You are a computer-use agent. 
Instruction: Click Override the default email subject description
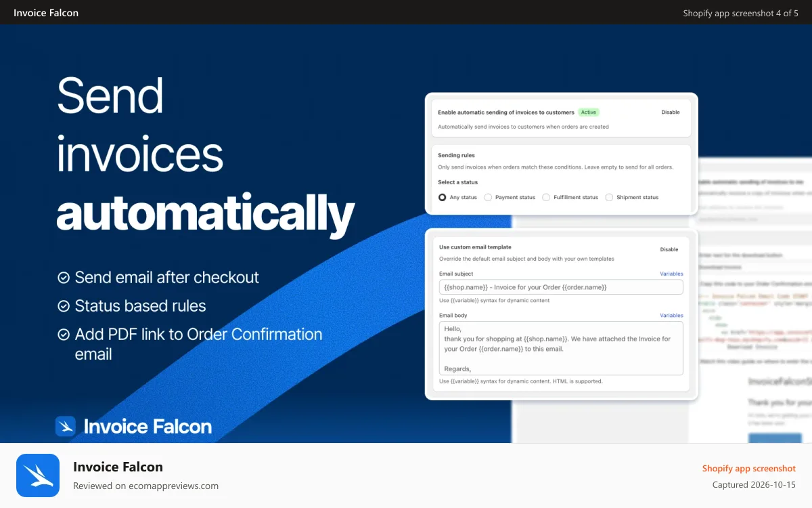(526, 259)
